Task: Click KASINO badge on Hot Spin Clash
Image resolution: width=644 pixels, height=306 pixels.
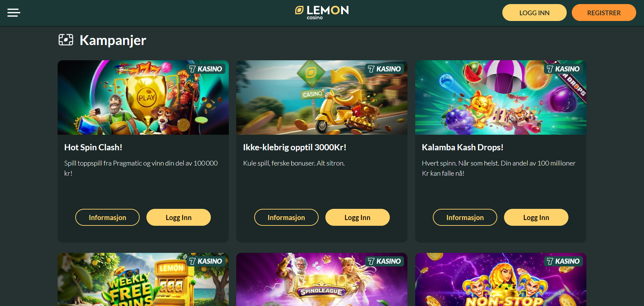Action: pos(206,69)
